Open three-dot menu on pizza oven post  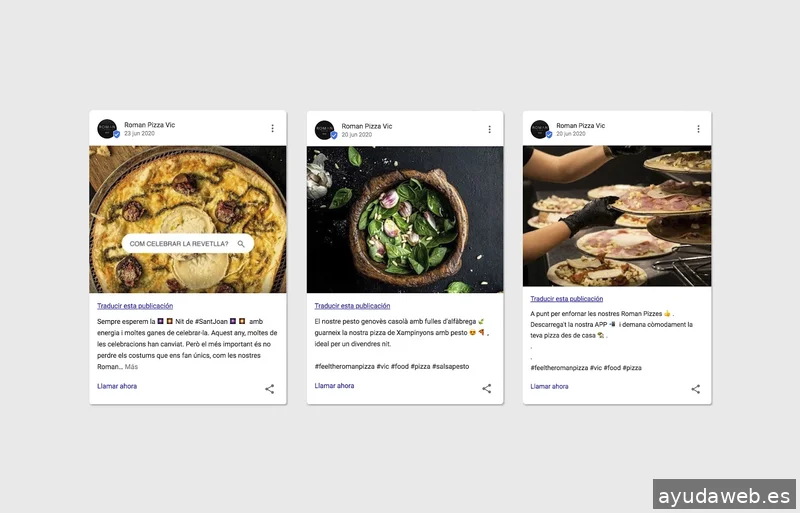point(698,129)
